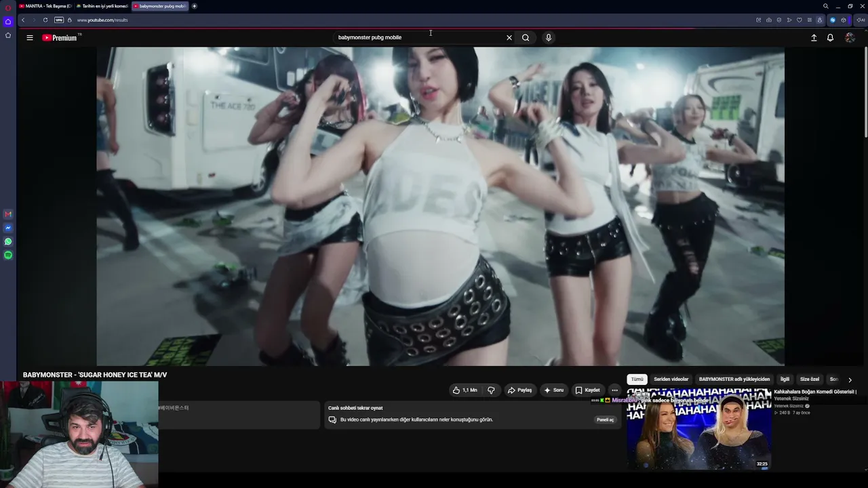The height and width of the screenshot is (488, 868).
Task: Dislike the video
Action: coord(491,390)
